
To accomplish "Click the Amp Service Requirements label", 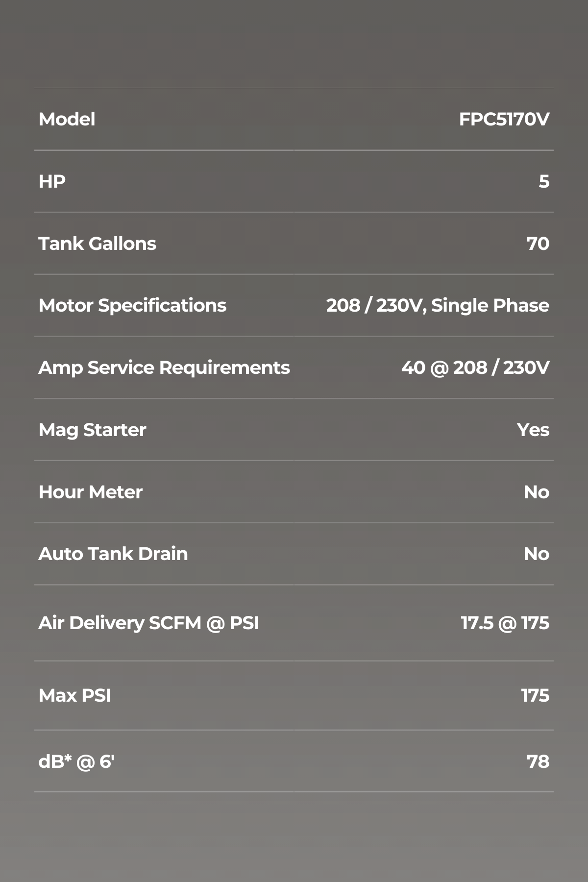I will 164,367.
